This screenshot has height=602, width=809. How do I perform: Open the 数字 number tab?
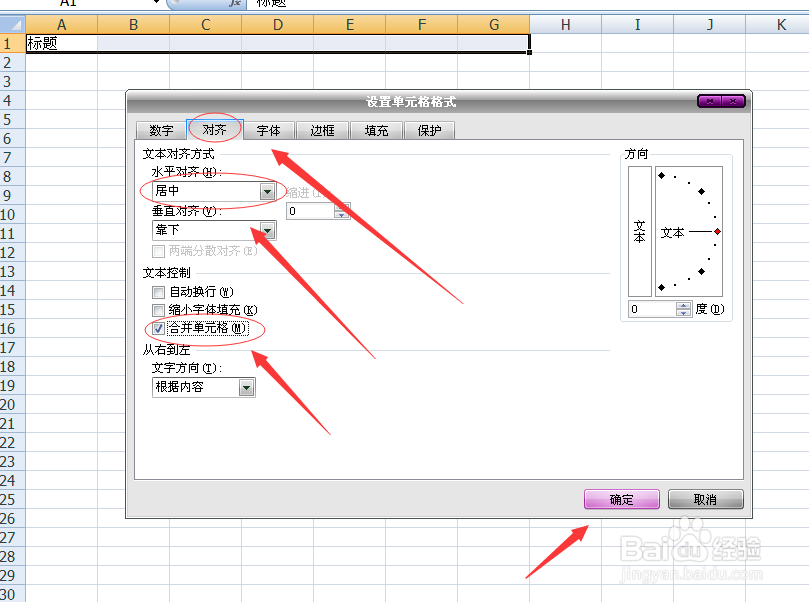click(161, 130)
